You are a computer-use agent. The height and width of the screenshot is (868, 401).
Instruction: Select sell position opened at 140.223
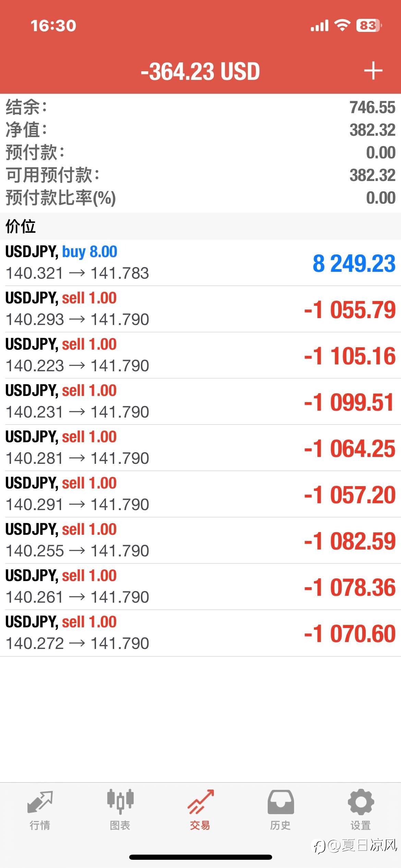pos(200,355)
